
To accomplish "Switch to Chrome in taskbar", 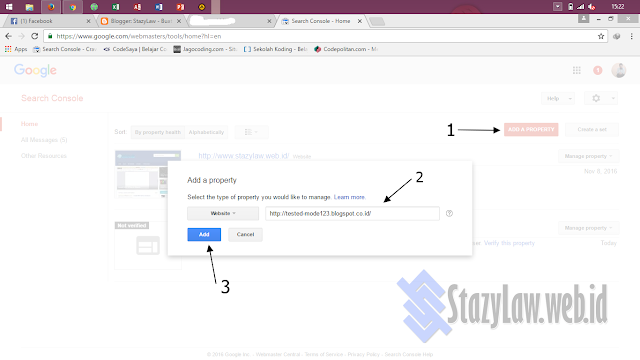I will (x=73, y=7).
